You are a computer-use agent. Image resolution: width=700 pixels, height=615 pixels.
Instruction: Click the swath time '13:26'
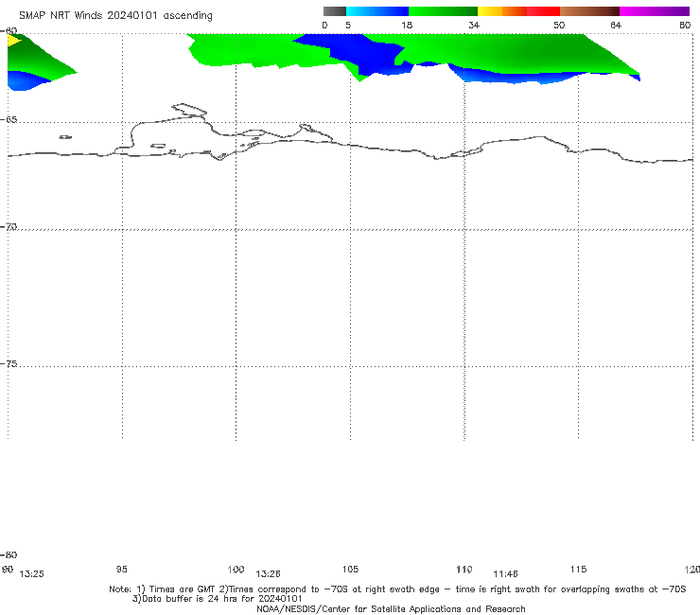(x=268, y=574)
